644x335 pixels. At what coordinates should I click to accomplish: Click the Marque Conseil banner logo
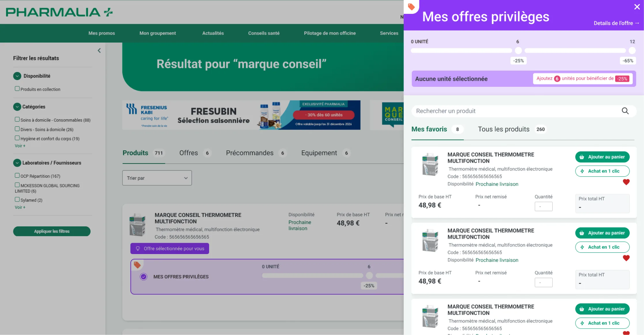(x=393, y=115)
